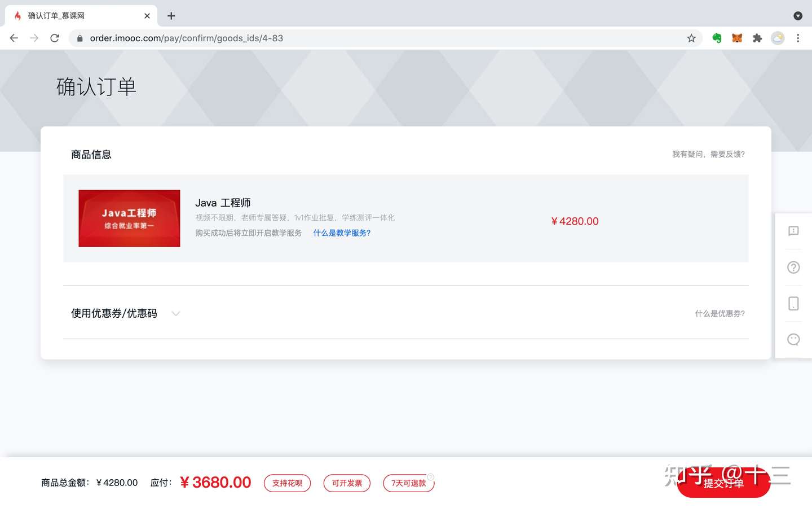Viewport: 812px width, 508px height.
Task: Click the Java工程师 course thumbnail
Action: [129, 218]
